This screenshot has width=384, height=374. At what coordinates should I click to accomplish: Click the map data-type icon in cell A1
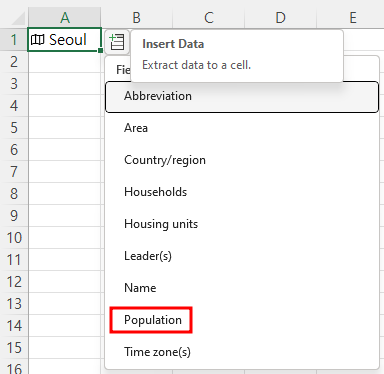pyautogui.click(x=37, y=40)
